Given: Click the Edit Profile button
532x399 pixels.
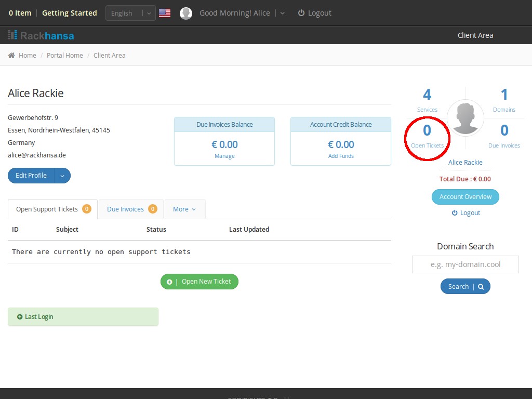Looking at the screenshot, I should (x=31, y=176).
